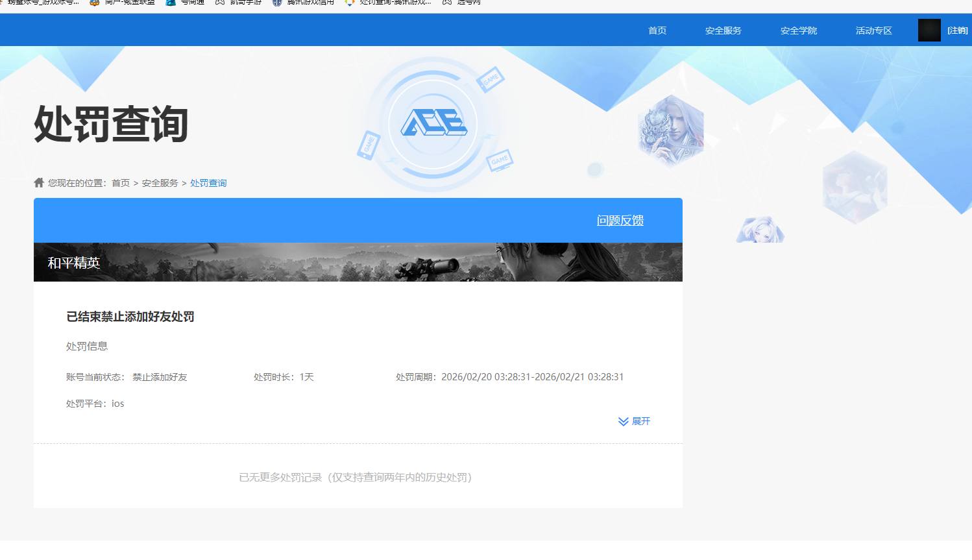972x560 pixels.
Task: Click the user avatar in the navigation bar
Action: tap(929, 30)
